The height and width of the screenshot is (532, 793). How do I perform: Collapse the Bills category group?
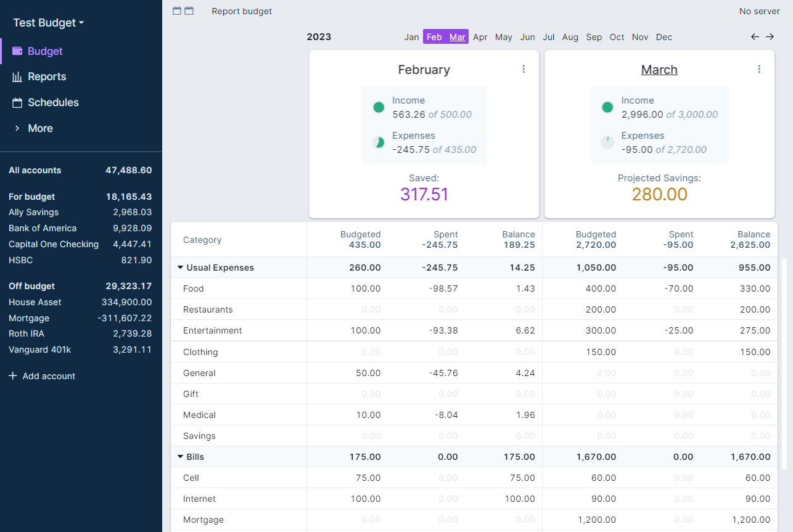tap(181, 457)
